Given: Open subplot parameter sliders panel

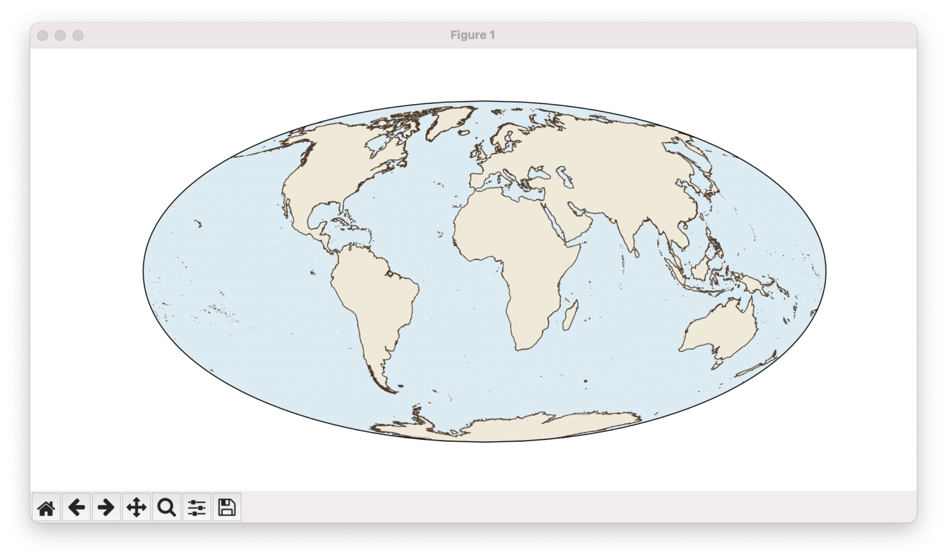Looking at the screenshot, I should point(196,507).
